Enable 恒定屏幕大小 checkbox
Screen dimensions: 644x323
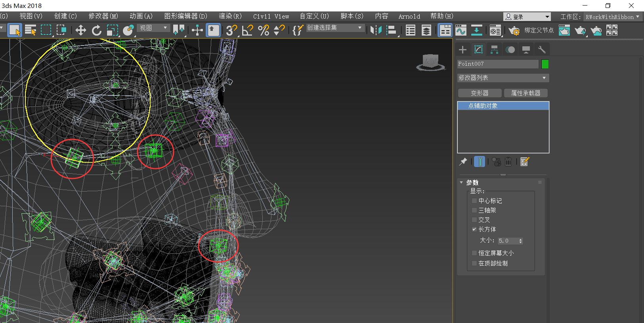tap(474, 253)
